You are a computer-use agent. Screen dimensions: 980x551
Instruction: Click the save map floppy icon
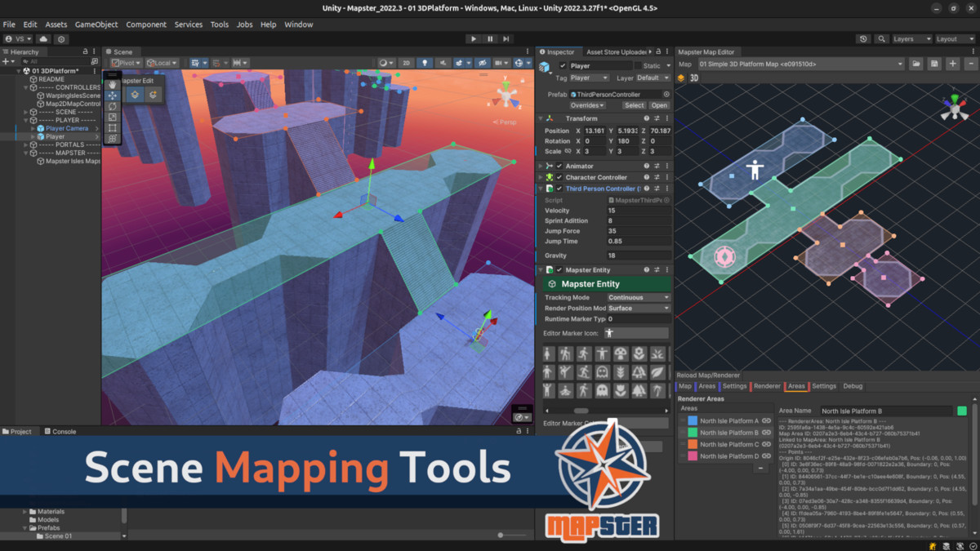point(934,64)
